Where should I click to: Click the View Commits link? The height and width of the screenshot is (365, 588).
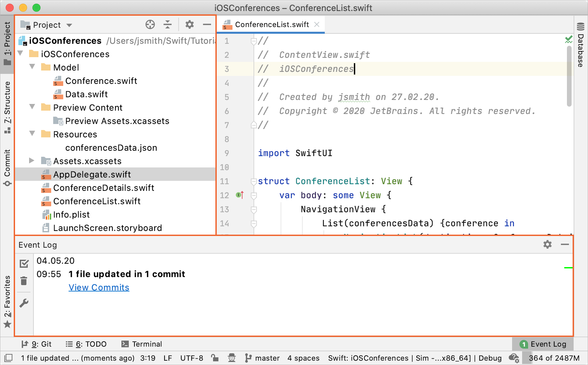(99, 287)
